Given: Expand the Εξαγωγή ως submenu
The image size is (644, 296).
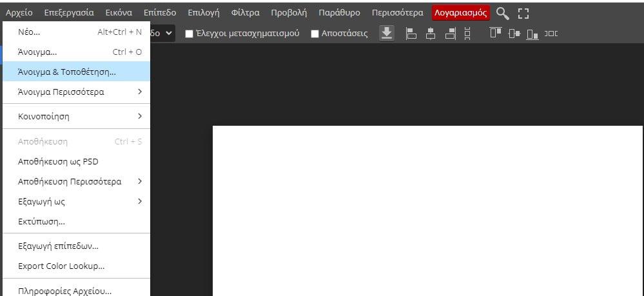Looking at the screenshot, I should pos(77,201).
